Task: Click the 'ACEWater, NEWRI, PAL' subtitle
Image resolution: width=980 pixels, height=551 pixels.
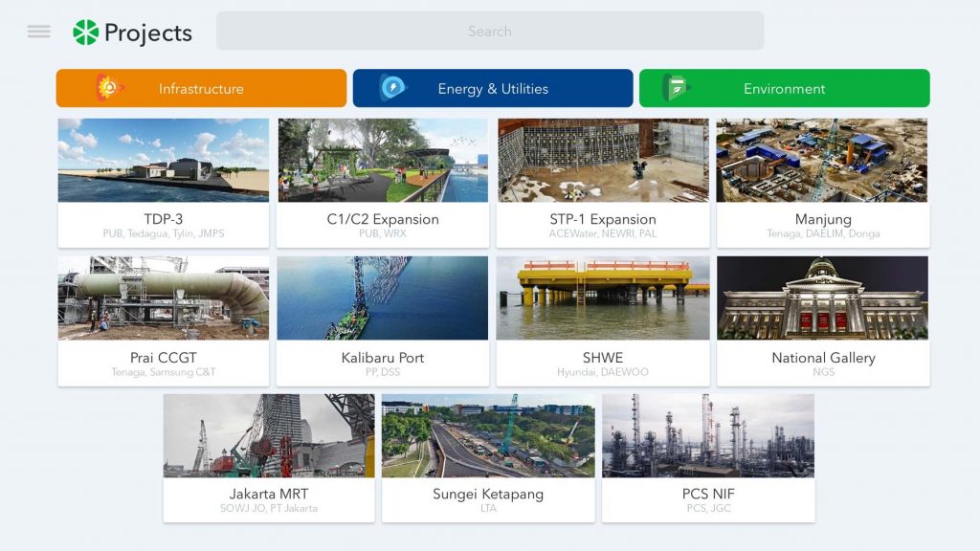Action: coord(603,233)
